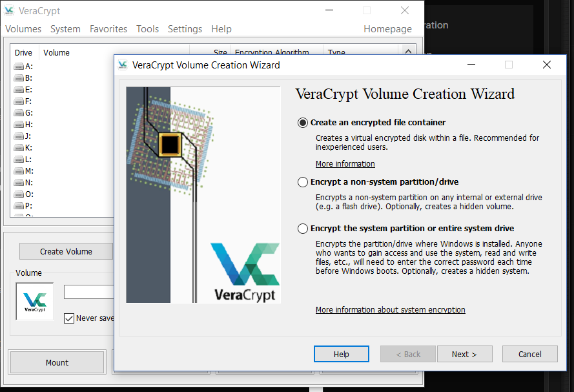Select drive P: icon in list
The width and height of the screenshot is (574, 392).
19,206
